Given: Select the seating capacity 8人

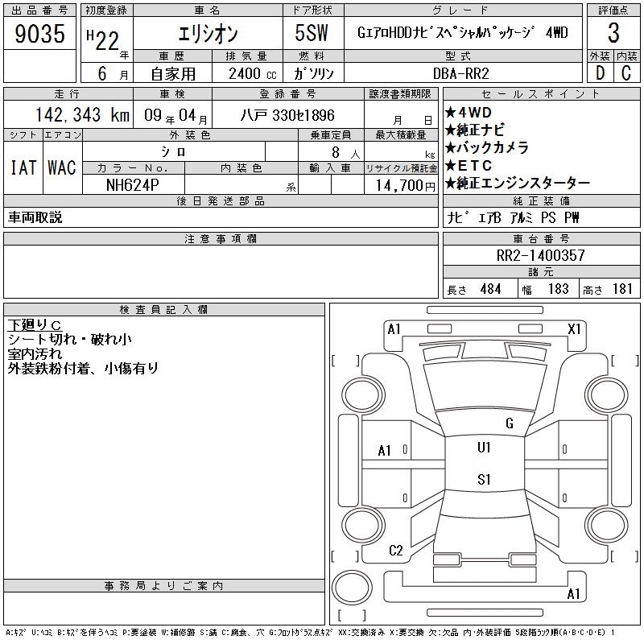Looking at the screenshot, I should 346,153.
